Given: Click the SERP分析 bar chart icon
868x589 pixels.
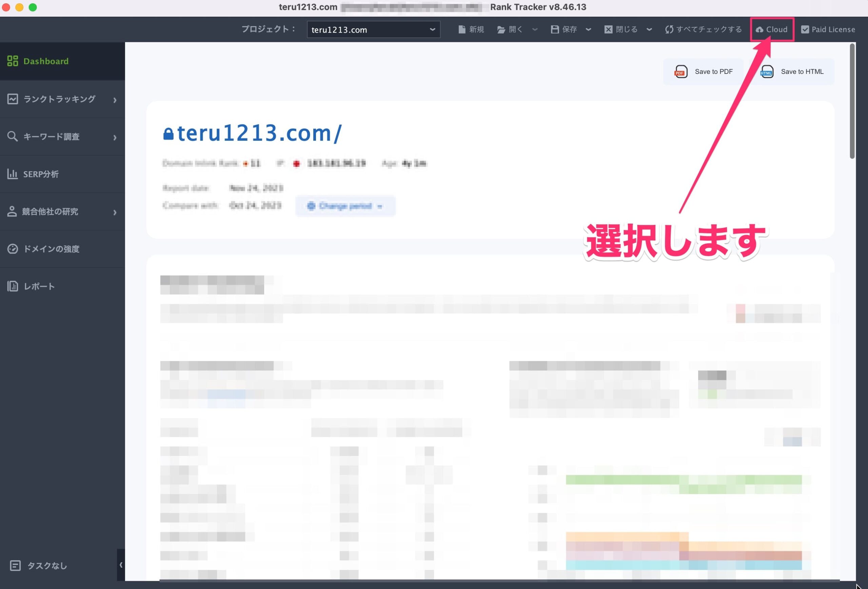Looking at the screenshot, I should tap(12, 174).
